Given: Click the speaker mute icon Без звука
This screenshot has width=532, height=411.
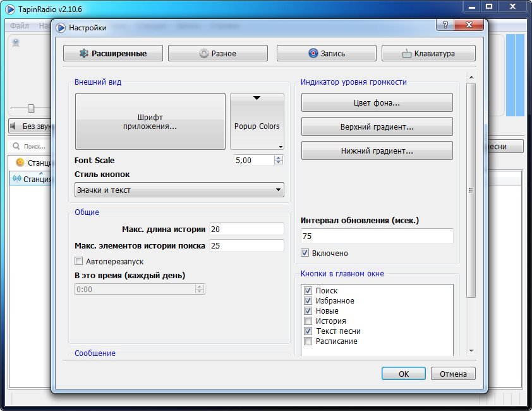Looking at the screenshot, I should (14, 126).
